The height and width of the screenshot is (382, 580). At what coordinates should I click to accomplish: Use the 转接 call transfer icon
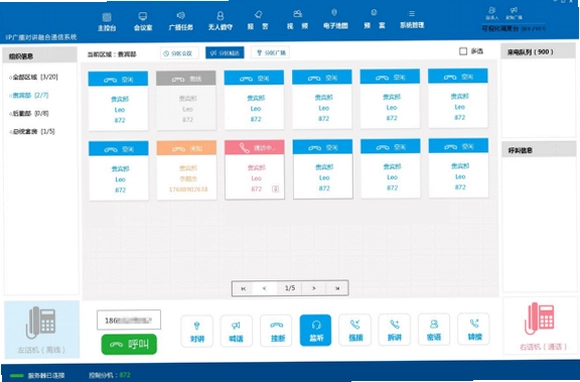tap(473, 328)
